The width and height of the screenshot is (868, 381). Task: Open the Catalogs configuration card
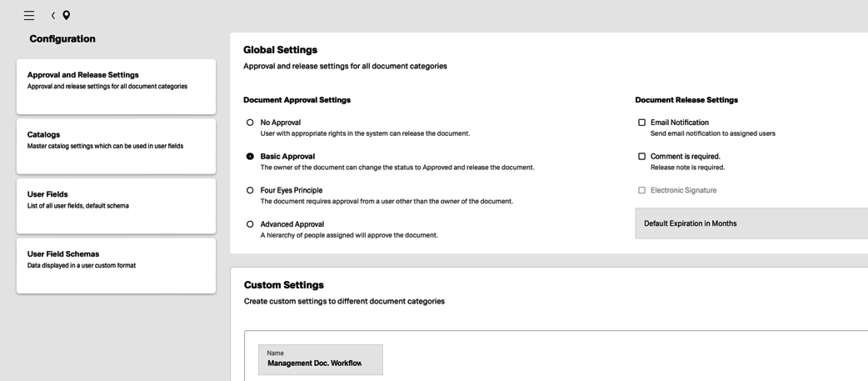[x=116, y=146]
